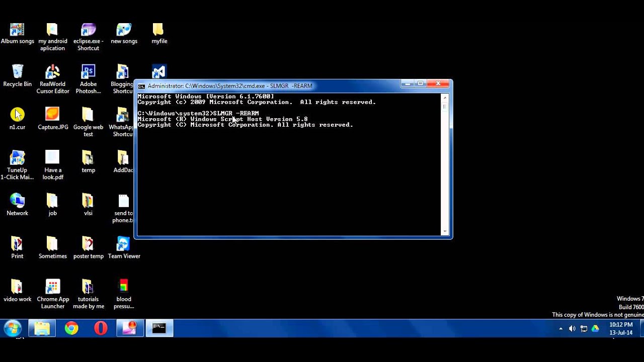Open the video work folder
The image size is (644, 362).
[17, 291]
